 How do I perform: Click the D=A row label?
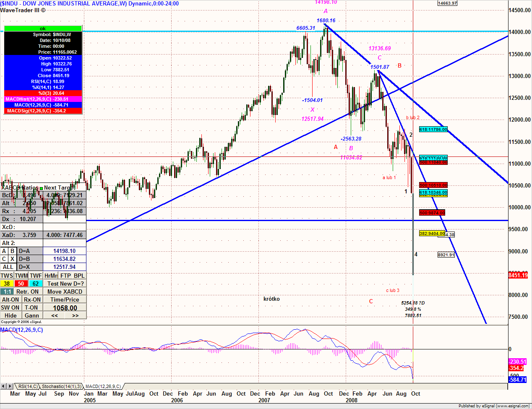pyautogui.click(x=30, y=251)
